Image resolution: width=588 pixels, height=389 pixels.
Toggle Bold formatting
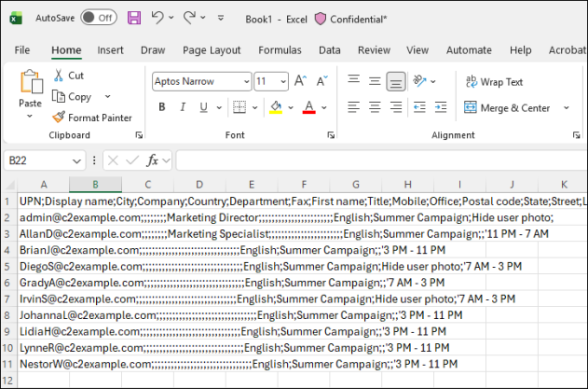pos(161,107)
